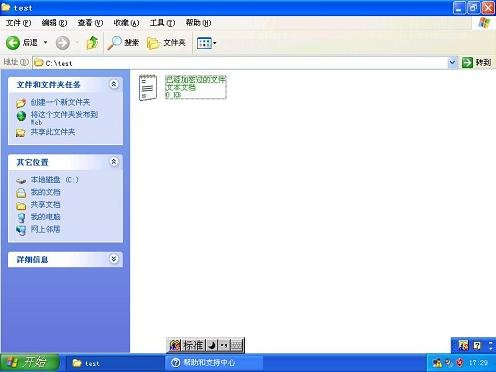Open the Tools menu
496x372 pixels.
coord(162,23)
